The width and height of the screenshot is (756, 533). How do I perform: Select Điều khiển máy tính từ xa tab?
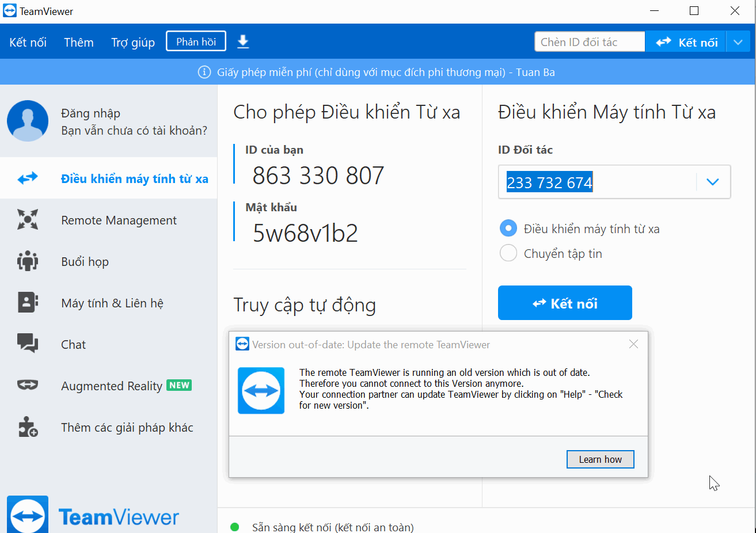(109, 178)
